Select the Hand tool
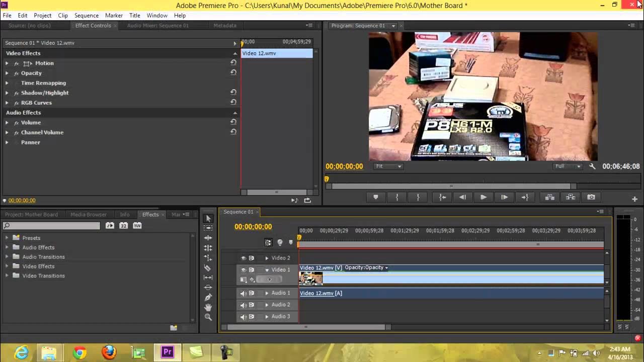The image size is (644, 362). 208,307
